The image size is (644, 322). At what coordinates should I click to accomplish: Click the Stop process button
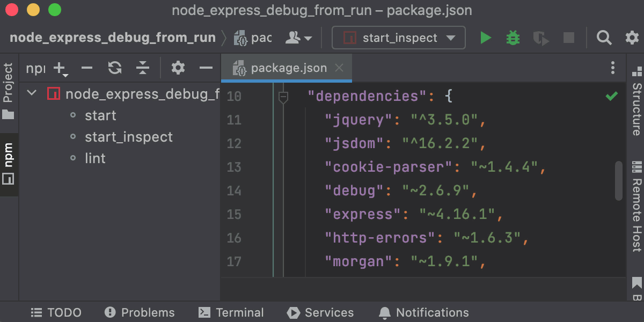coord(568,38)
